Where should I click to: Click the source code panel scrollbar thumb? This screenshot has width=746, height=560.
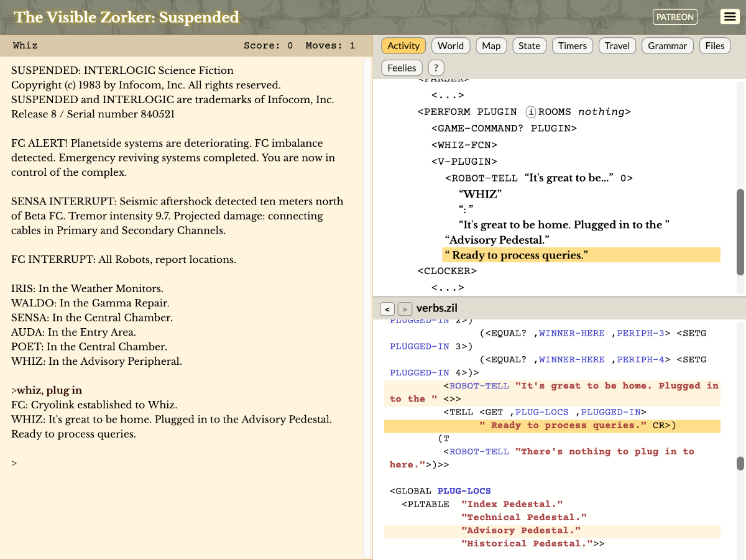[x=740, y=464]
